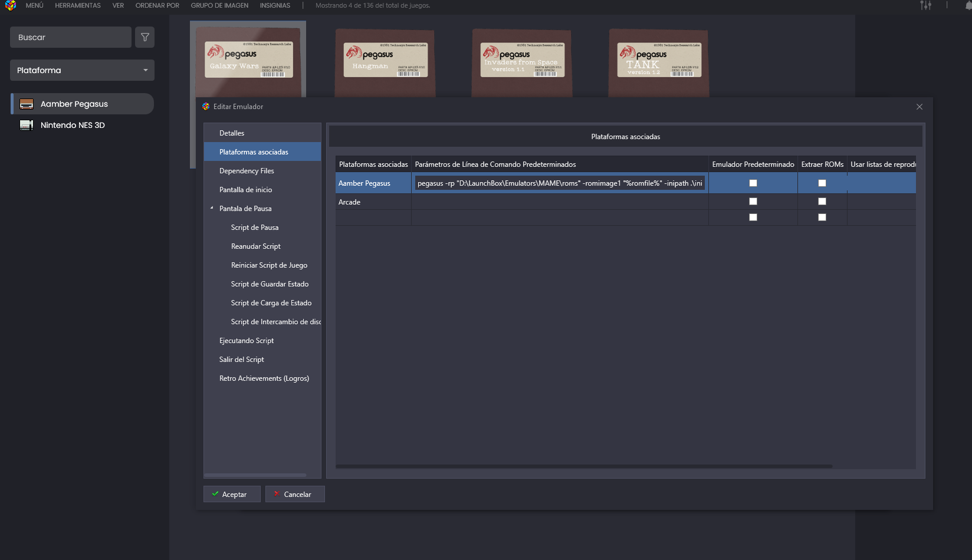Toggle Extraer ROMs for Aamber Pegasus
972x560 pixels.
pos(822,183)
